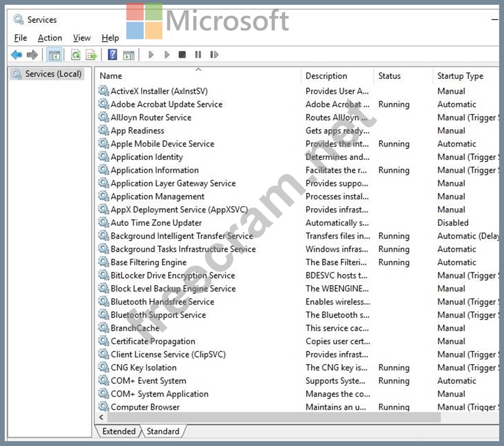Click the Start Service play icon
Screen dimensions: 504x446
tap(151, 55)
